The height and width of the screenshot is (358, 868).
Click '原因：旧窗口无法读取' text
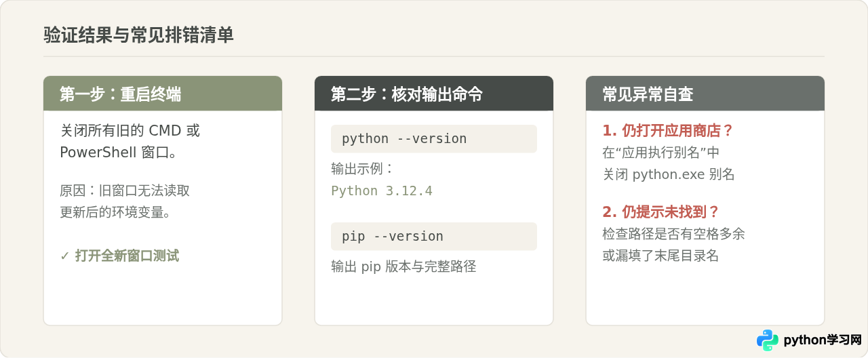click(125, 191)
